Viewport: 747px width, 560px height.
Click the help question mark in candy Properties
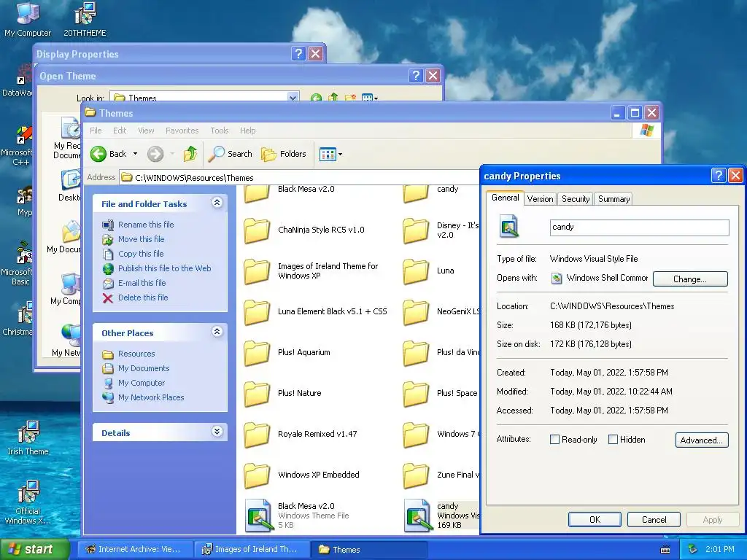click(718, 176)
